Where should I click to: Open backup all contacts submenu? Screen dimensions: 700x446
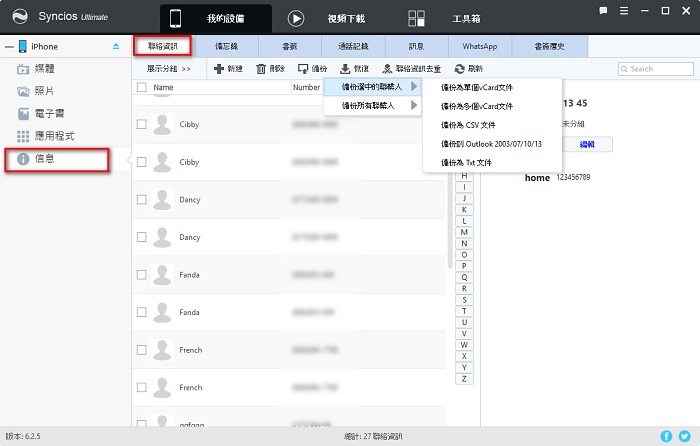coord(372,105)
